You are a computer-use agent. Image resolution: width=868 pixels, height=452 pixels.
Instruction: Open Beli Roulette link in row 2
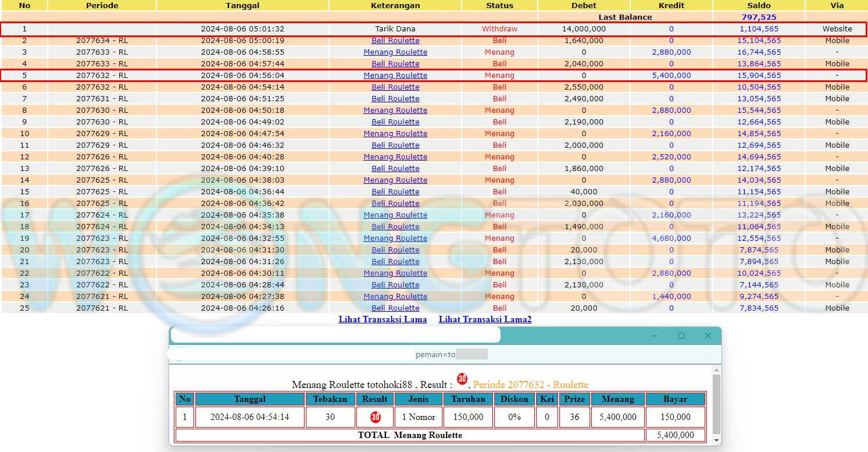(395, 41)
